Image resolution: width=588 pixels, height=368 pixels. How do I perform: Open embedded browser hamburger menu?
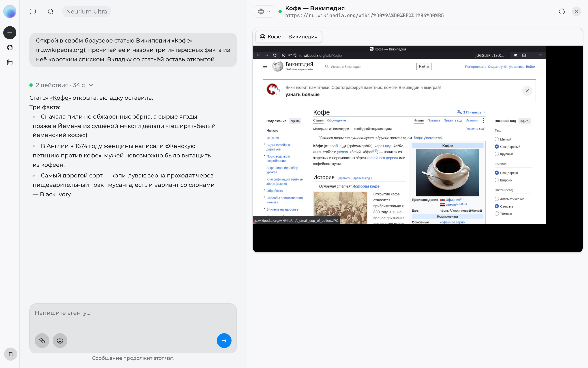(x=541, y=55)
